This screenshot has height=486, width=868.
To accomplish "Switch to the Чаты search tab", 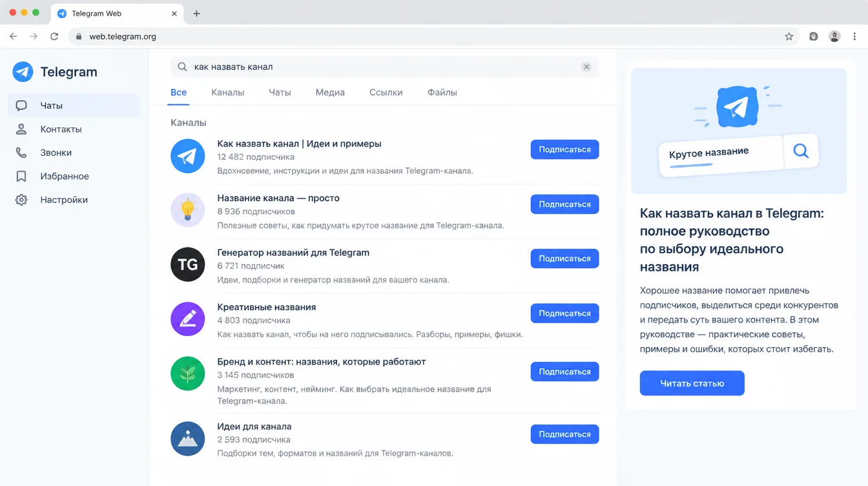I will click(280, 92).
